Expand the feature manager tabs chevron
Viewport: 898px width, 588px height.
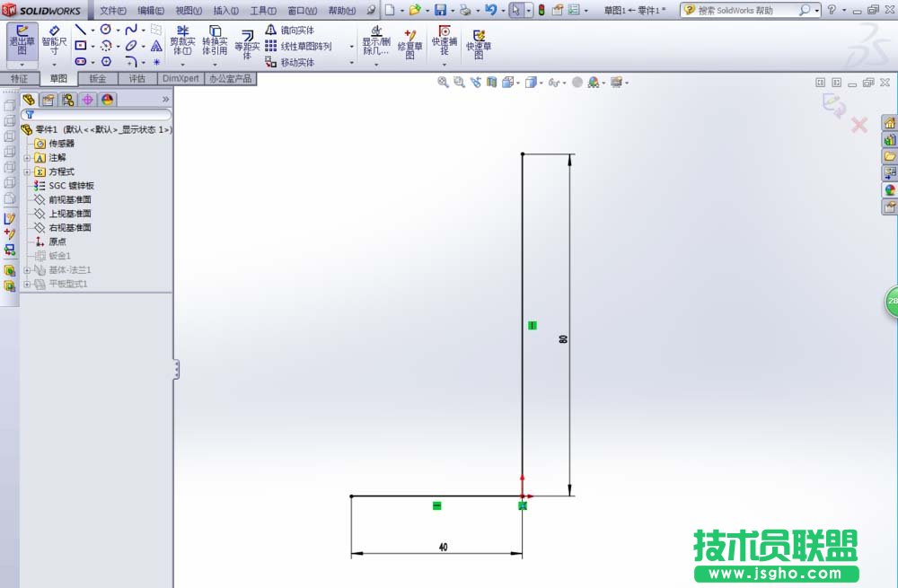tap(165, 99)
